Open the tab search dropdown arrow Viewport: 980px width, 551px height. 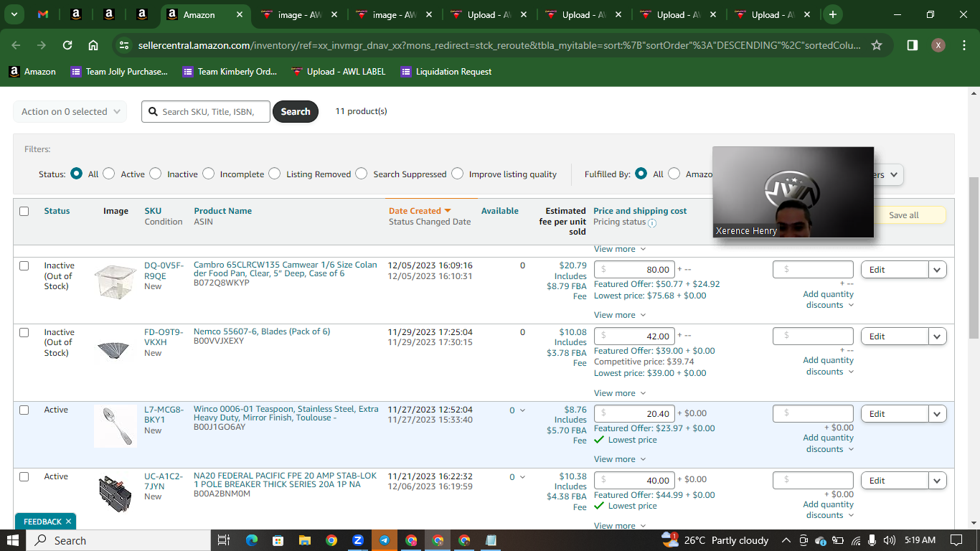click(x=14, y=14)
